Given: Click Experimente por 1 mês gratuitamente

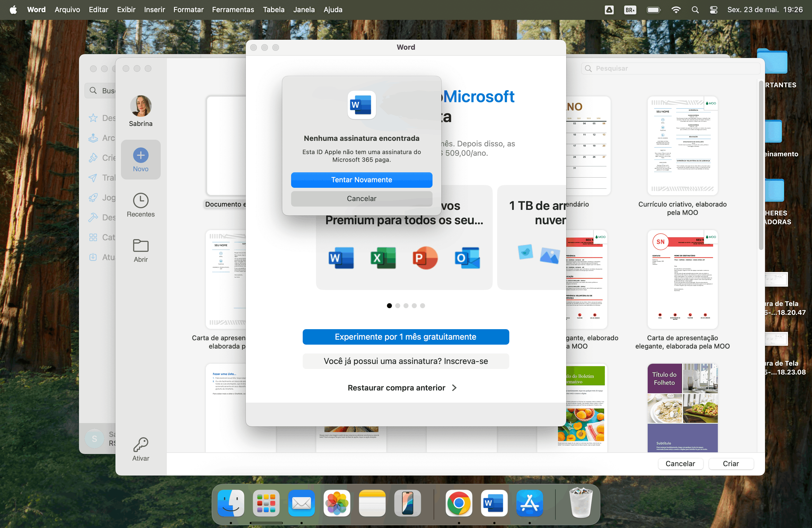Looking at the screenshot, I should [x=405, y=337].
